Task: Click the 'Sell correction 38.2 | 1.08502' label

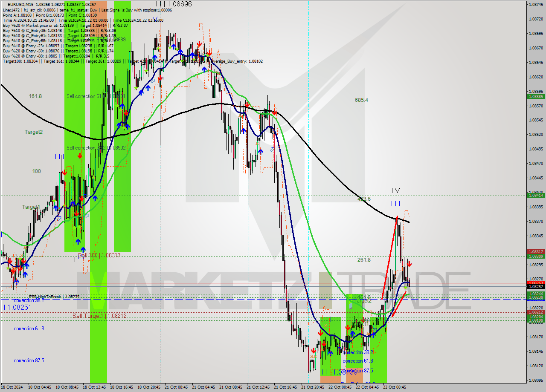Action: [96, 148]
